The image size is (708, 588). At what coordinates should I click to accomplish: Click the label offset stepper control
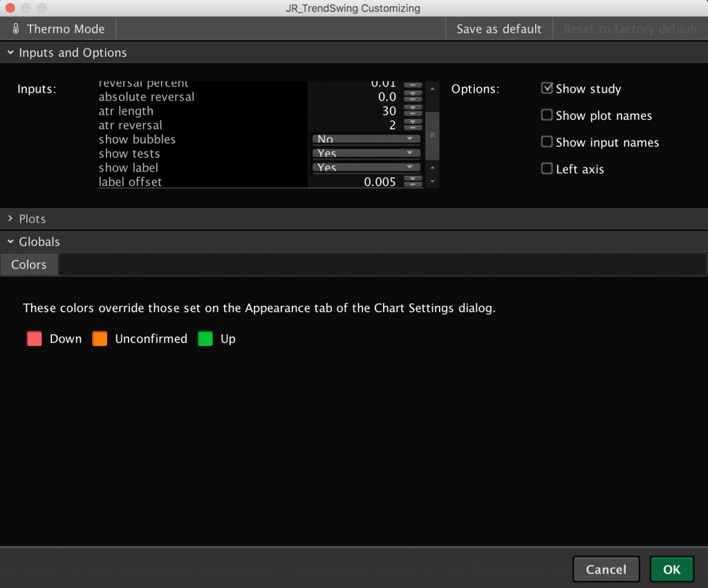click(x=413, y=182)
